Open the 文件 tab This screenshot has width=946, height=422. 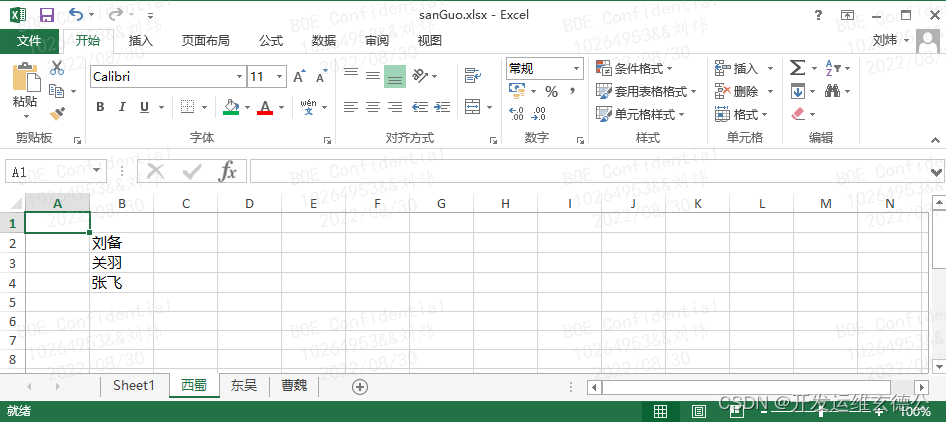29,41
